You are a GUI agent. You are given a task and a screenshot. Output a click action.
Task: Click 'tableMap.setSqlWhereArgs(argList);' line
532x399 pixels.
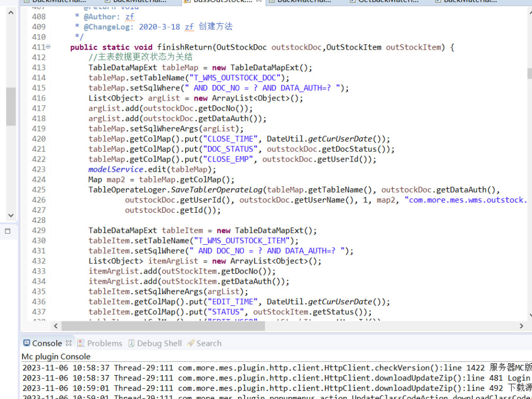[x=166, y=129]
